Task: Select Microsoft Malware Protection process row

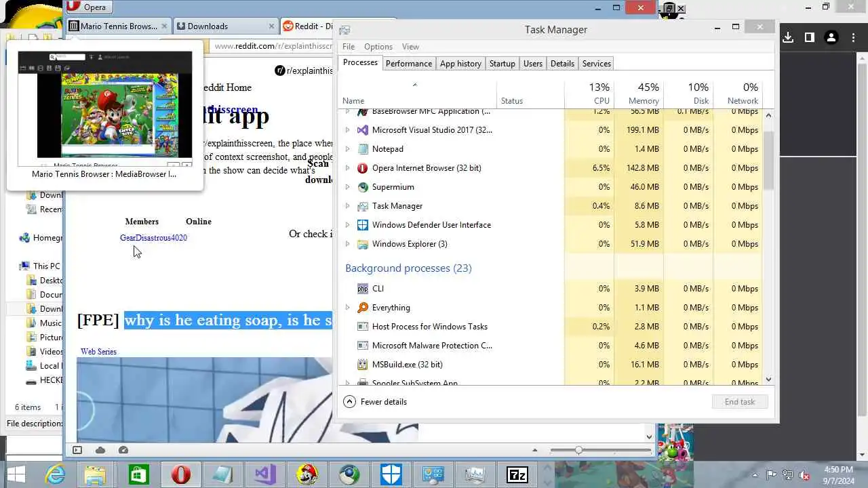Action: coord(551,346)
